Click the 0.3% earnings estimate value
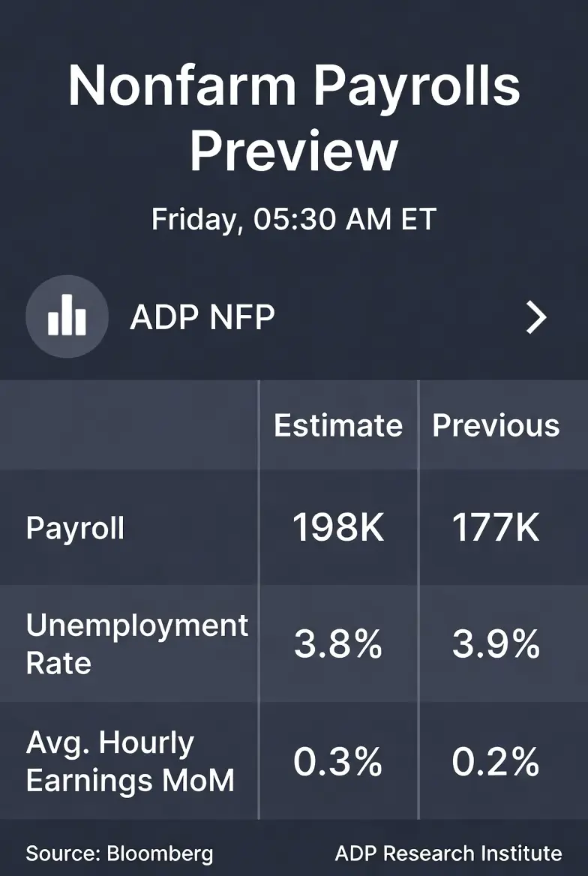 coord(338,761)
